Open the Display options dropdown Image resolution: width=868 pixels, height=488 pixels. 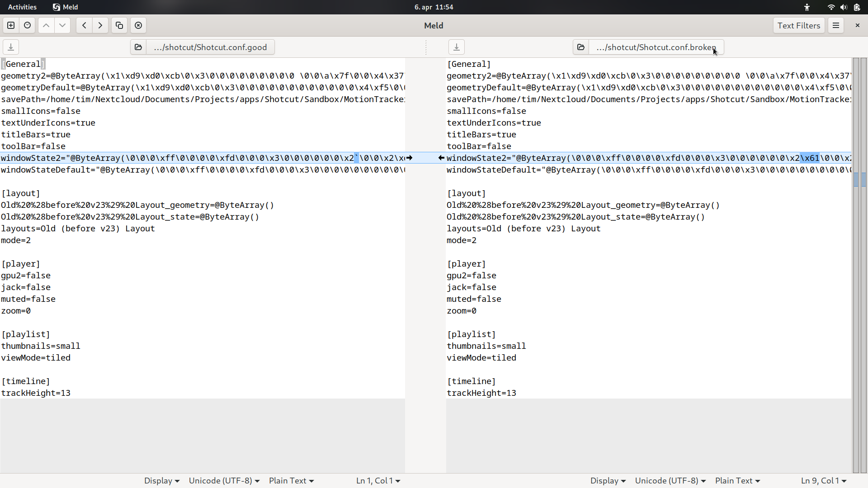160,480
